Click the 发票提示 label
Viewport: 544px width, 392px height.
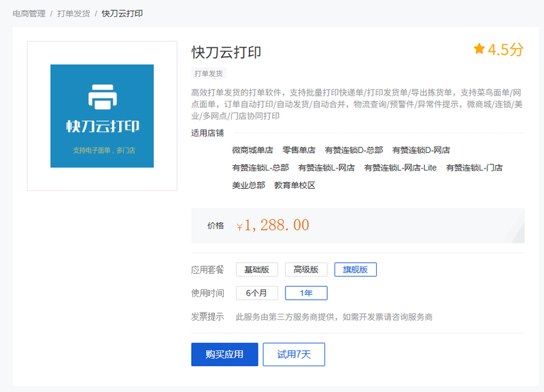(x=207, y=317)
